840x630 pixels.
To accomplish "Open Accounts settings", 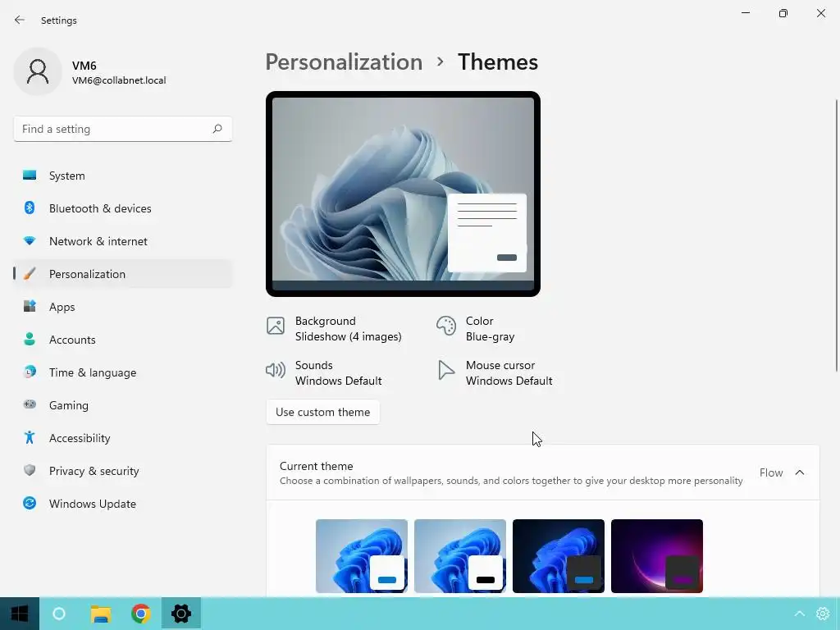I will pyautogui.click(x=123, y=340).
